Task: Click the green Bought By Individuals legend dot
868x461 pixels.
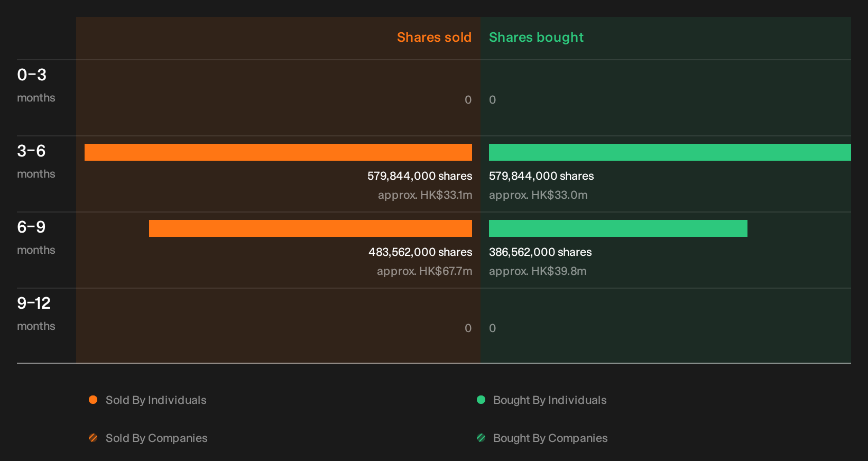Action: coord(481,400)
